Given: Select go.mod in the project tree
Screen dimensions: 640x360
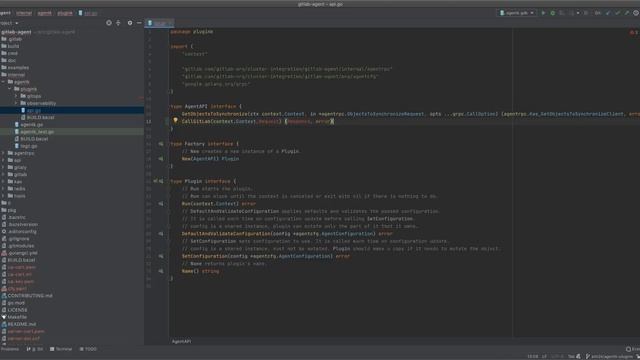Looking at the screenshot, I should pos(16,303).
